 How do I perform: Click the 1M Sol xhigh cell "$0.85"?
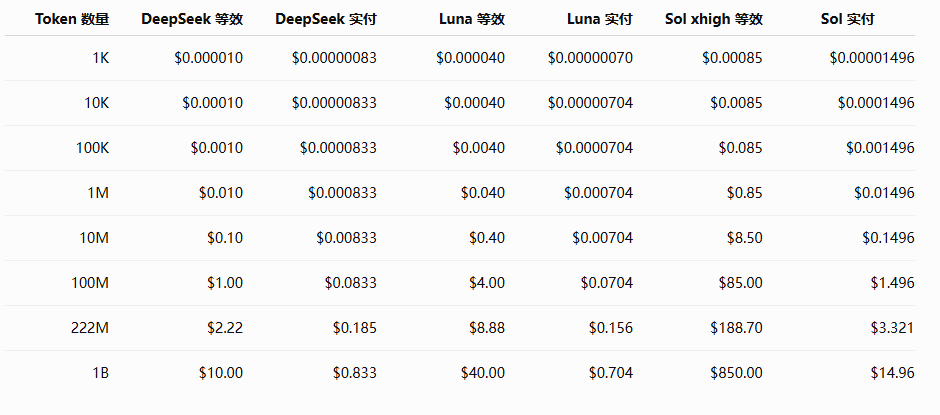click(745, 193)
